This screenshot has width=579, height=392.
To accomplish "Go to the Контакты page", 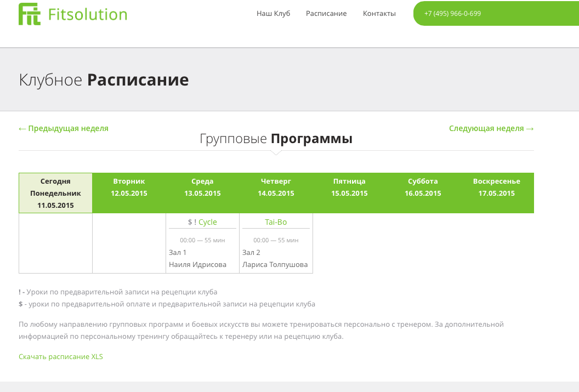I will [379, 14].
